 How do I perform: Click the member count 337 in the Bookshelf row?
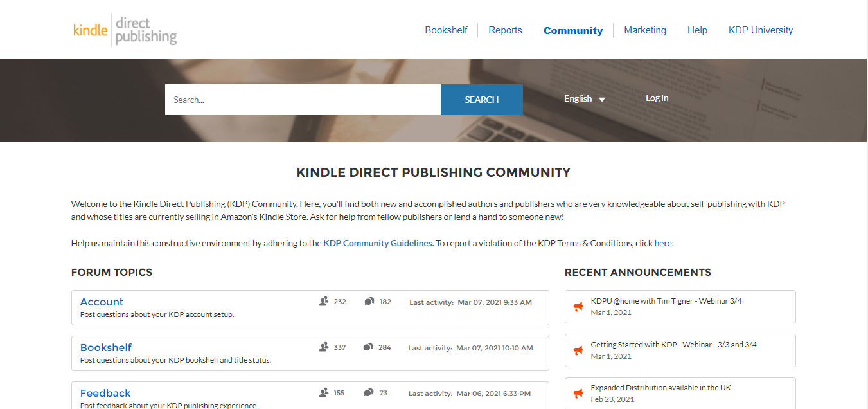[x=340, y=347]
